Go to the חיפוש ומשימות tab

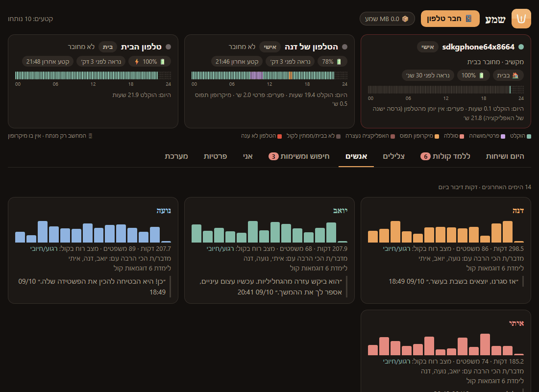click(299, 156)
